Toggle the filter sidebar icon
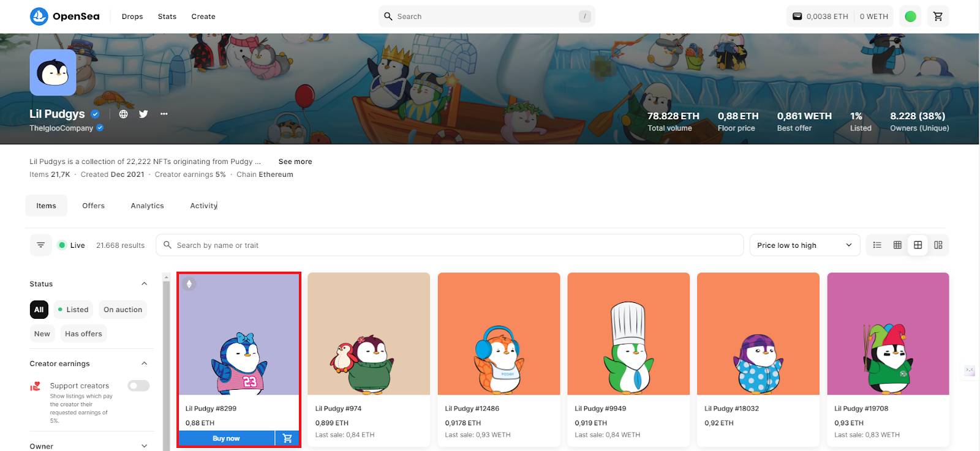The image size is (980, 451). (x=40, y=245)
